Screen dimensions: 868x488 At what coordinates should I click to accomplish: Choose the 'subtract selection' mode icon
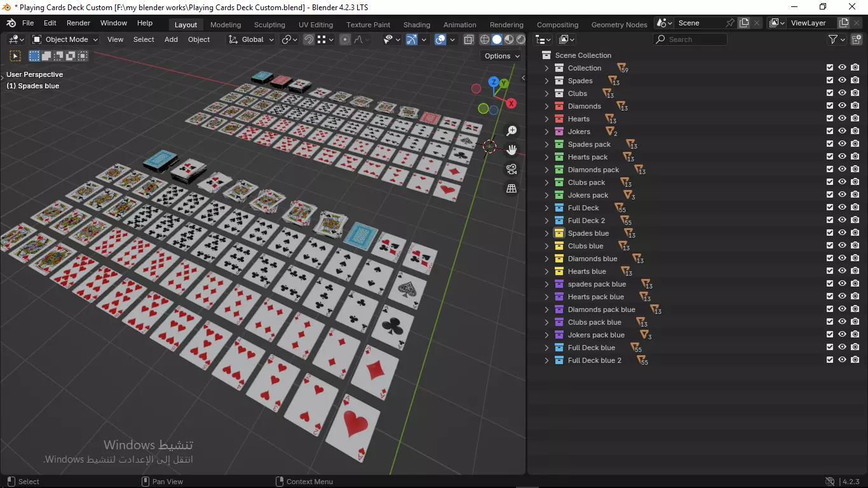58,56
